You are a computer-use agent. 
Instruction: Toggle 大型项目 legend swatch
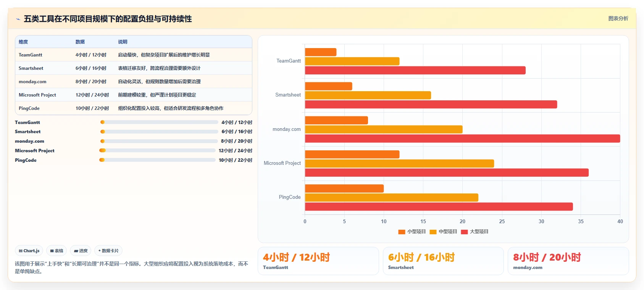465,232
